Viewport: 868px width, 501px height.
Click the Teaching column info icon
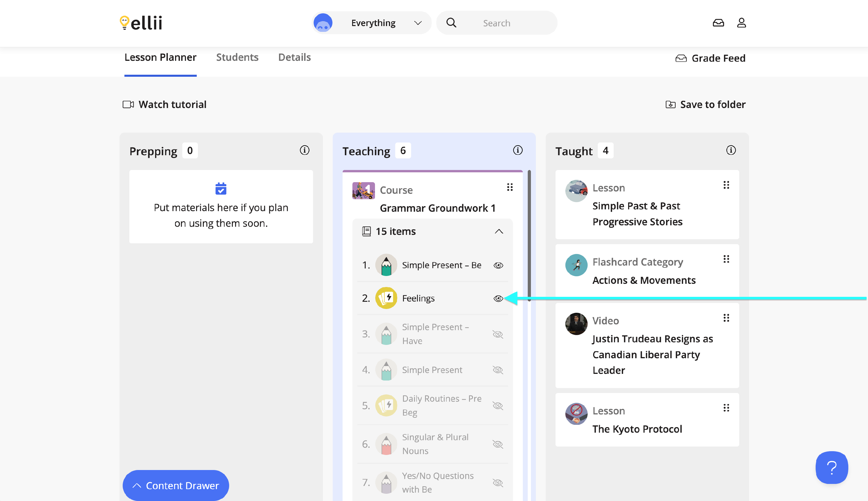[517, 150]
